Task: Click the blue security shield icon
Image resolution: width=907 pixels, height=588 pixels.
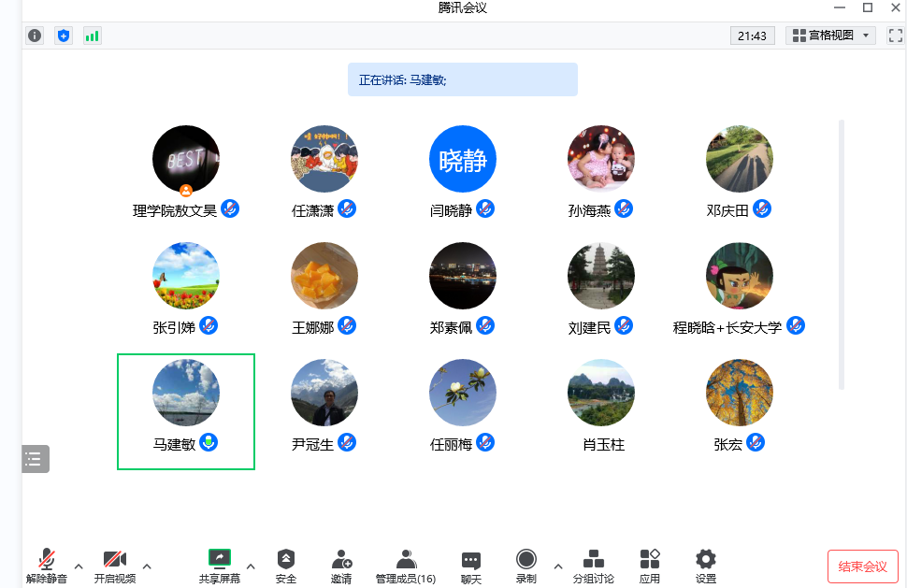Action: point(64,36)
